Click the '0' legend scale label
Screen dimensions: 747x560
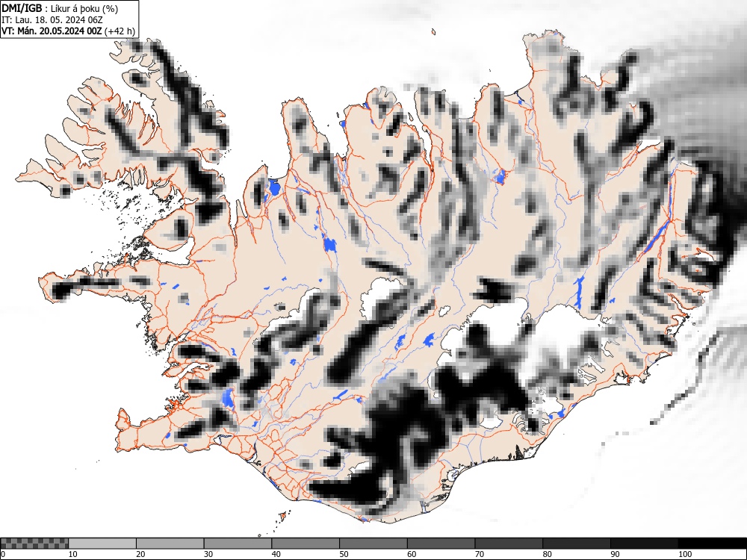pyautogui.click(x=3, y=554)
